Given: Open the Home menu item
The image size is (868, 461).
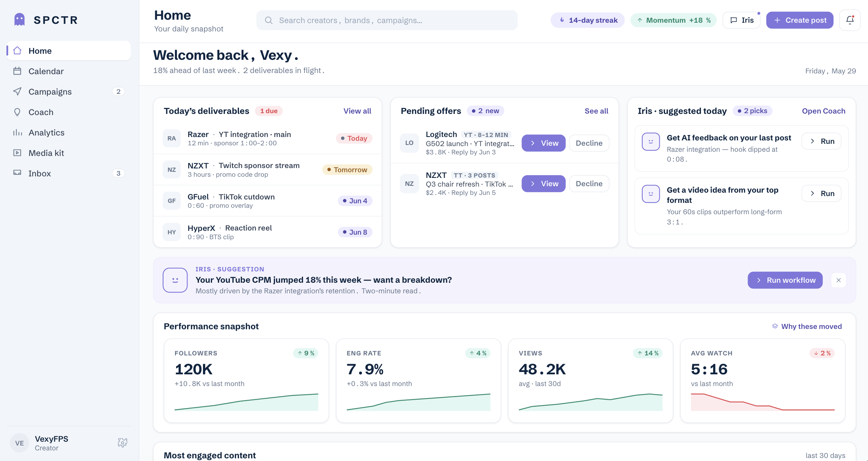Looking at the screenshot, I should tap(69, 51).
